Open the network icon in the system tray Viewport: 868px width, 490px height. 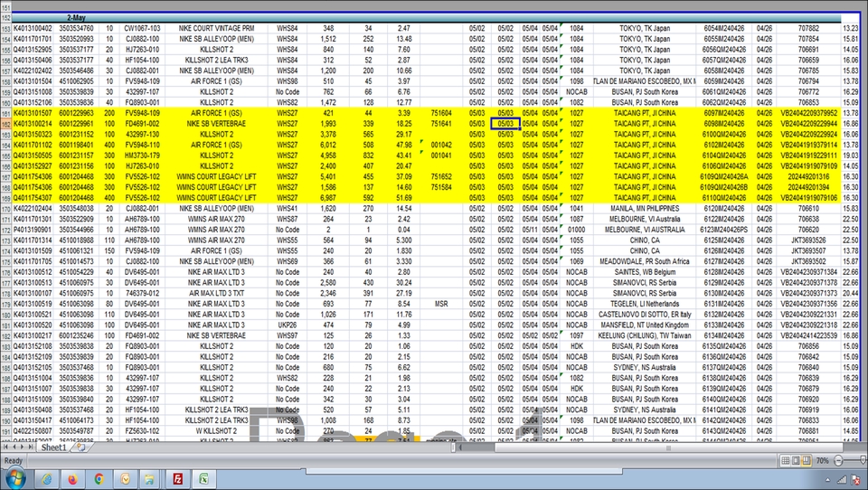coord(842,479)
